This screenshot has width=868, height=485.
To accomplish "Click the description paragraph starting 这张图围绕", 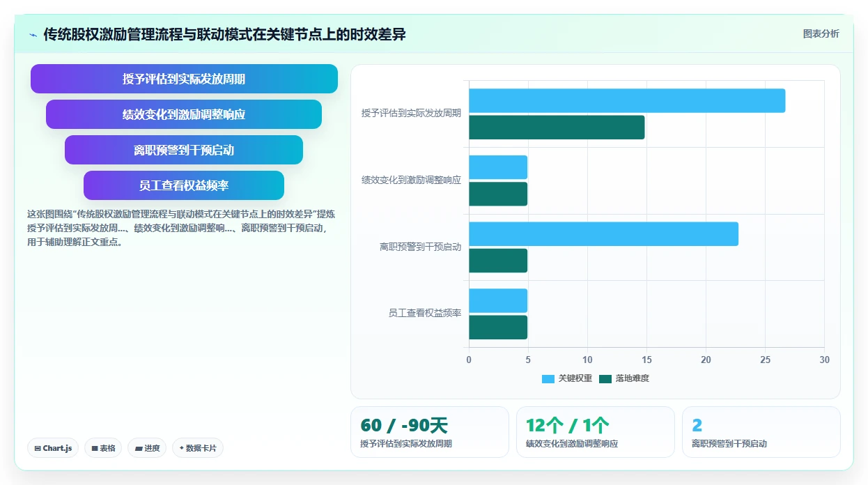I will pos(181,229).
